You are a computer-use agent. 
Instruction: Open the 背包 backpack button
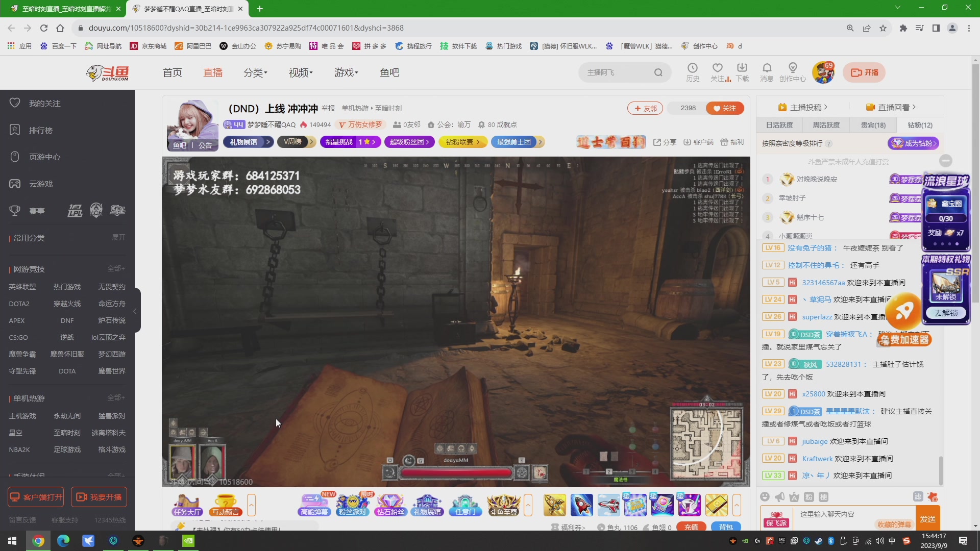click(726, 527)
